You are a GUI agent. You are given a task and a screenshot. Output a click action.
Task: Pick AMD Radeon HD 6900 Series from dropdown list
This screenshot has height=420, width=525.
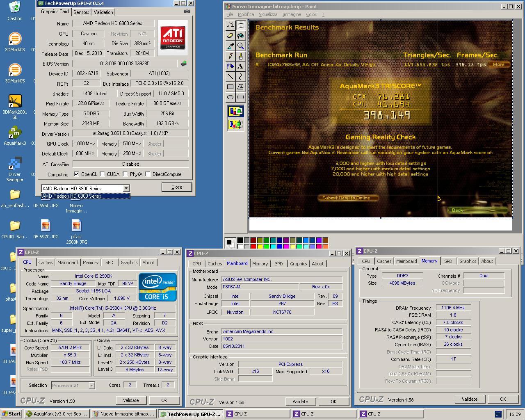(85, 196)
